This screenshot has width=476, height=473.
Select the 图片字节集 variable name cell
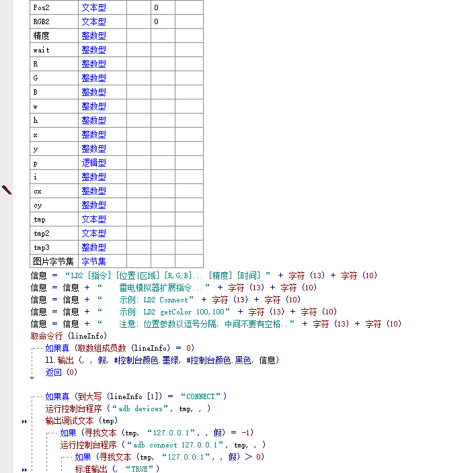(x=54, y=261)
